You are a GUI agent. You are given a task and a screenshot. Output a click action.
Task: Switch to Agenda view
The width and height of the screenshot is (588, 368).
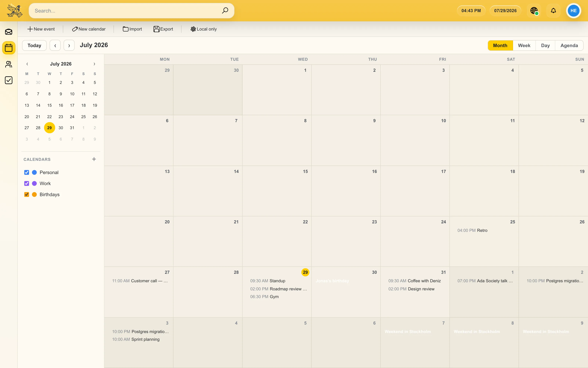pyautogui.click(x=569, y=45)
